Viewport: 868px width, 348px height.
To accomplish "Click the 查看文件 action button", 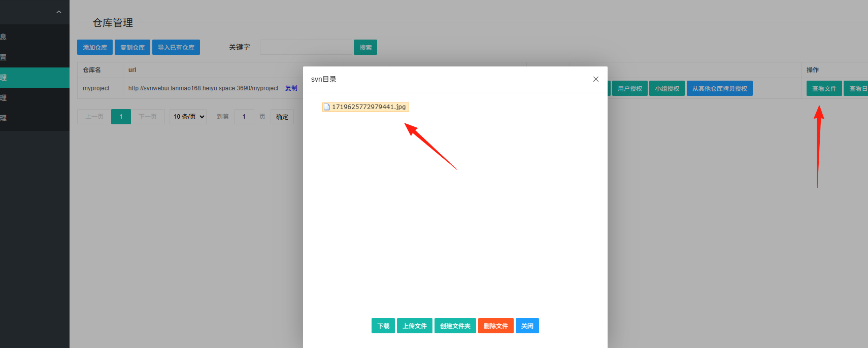I will (x=824, y=88).
